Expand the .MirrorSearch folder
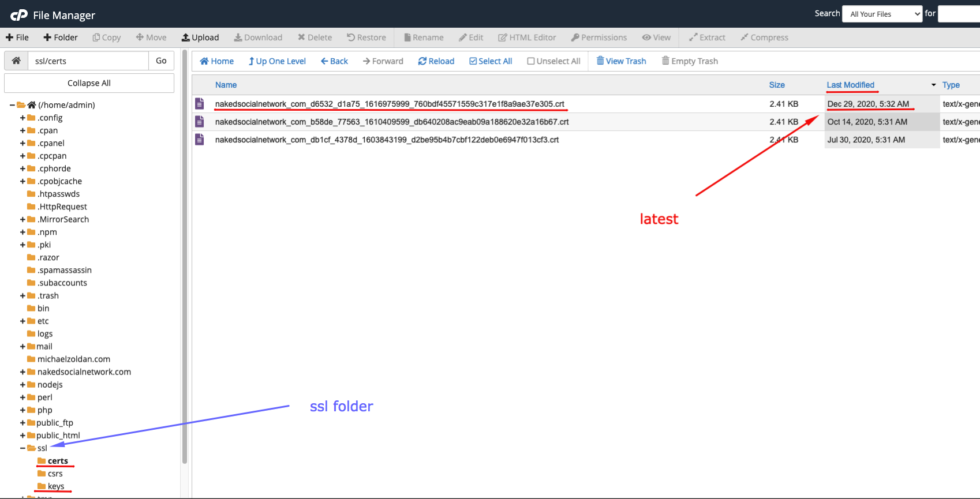 coord(23,219)
